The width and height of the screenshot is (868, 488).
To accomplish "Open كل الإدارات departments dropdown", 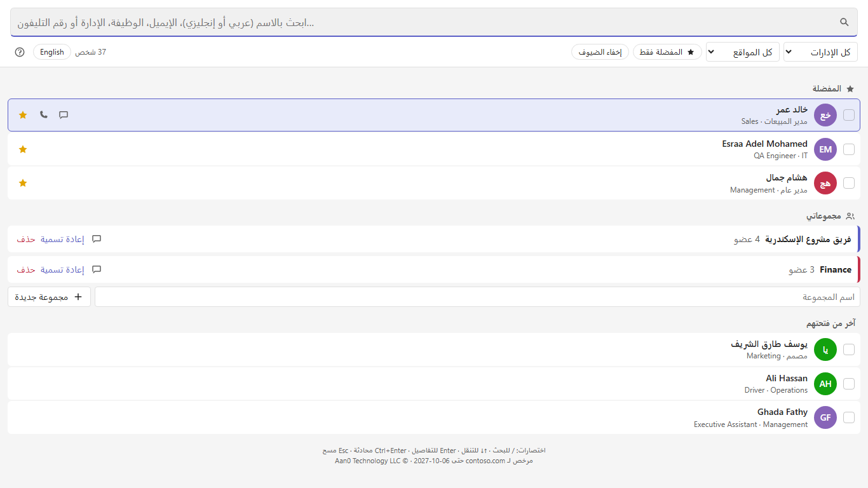I will (x=821, y=52).
